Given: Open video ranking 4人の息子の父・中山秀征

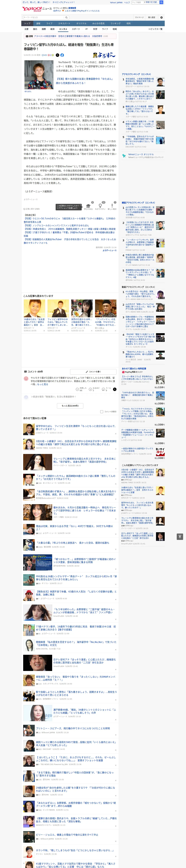Looking at the screenshot, I should (x=140, y=294).
